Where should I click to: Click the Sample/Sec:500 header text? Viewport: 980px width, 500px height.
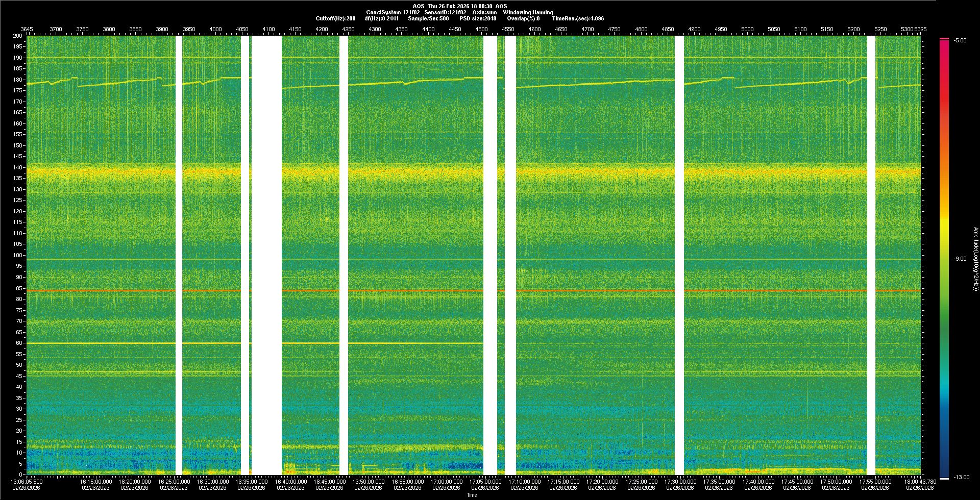(428, 18)
